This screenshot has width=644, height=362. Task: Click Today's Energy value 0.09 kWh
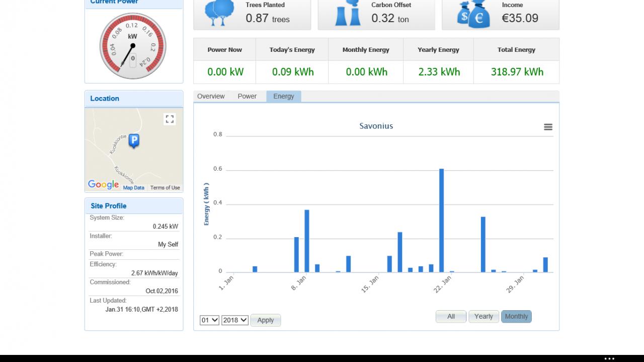pyautogui.click(x=293, y=72)
